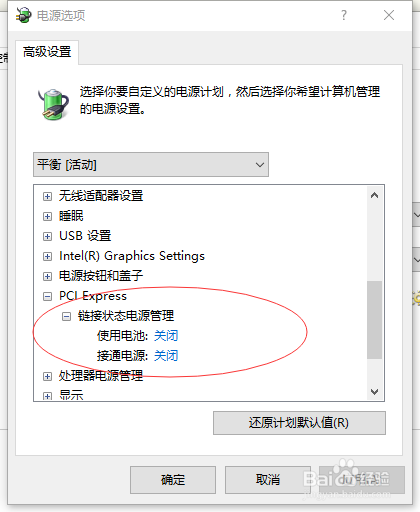This screenshot has height=512, width=420.
Task: Confirm with the 确定 button
Action: (173, 480)
